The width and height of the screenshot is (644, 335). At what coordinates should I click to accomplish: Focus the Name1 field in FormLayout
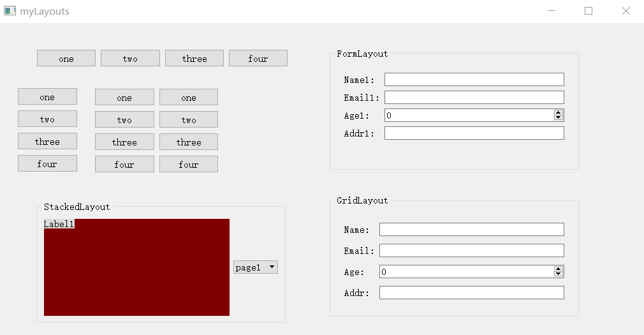(x=474, y=79)
